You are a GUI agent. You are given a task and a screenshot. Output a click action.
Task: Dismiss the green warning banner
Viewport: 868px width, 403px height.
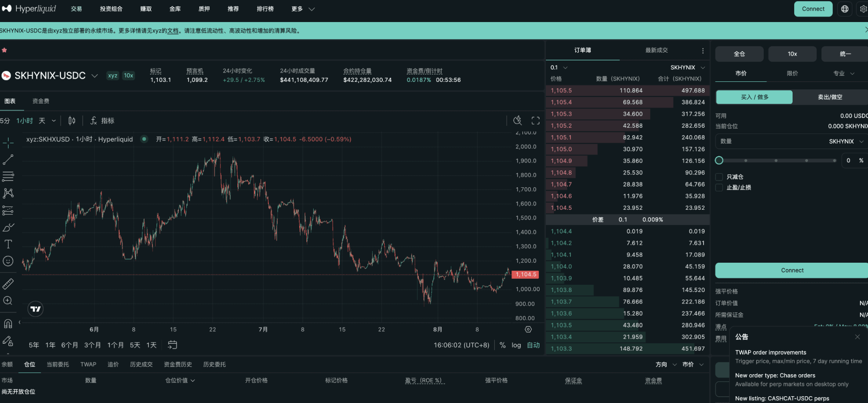tap(865, 30)
